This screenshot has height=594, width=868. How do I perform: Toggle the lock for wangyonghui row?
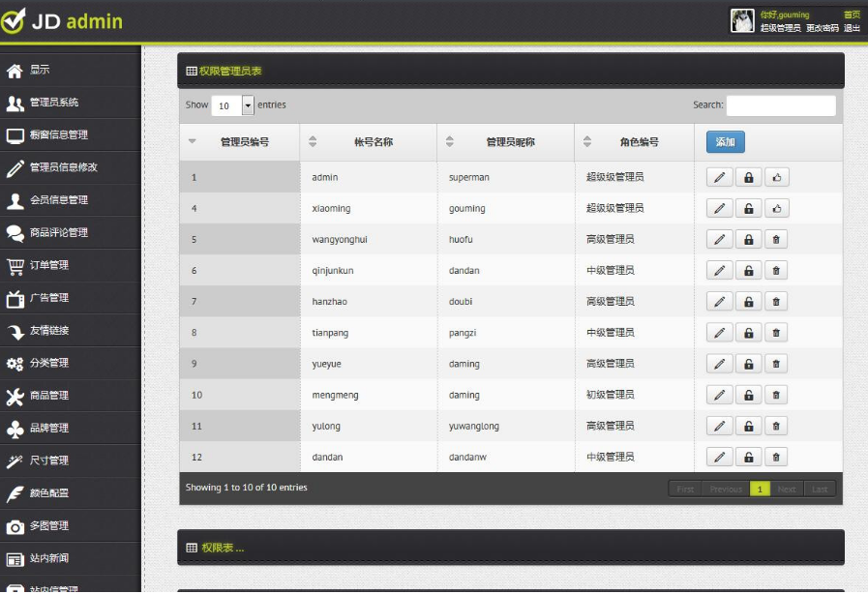click(748, 239)
